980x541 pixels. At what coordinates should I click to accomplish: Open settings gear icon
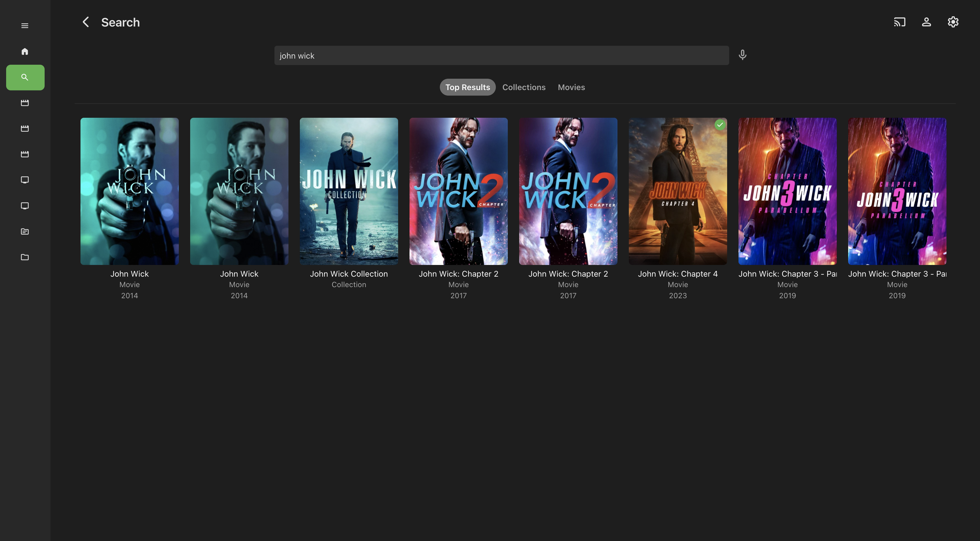pos(953,22)
